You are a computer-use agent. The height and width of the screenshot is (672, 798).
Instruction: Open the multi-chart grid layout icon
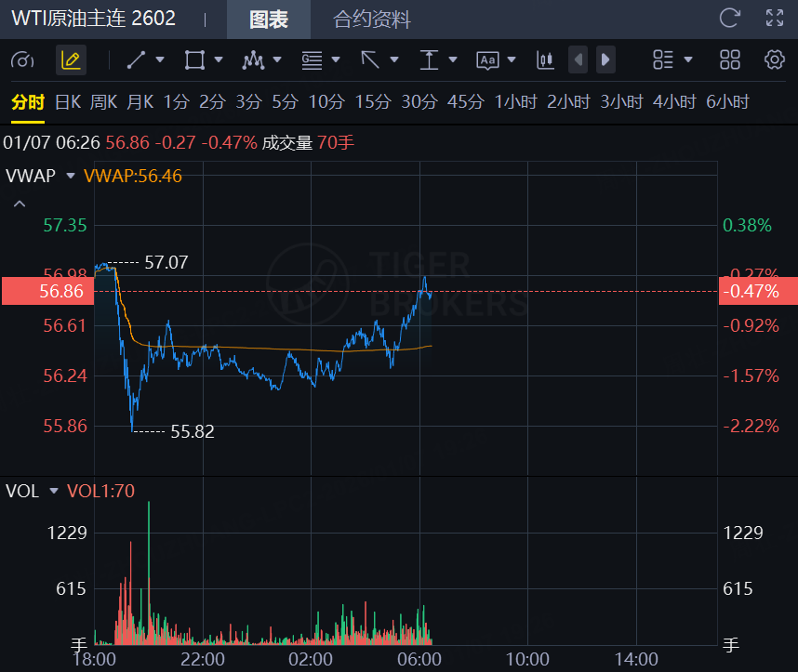(730, 60)
